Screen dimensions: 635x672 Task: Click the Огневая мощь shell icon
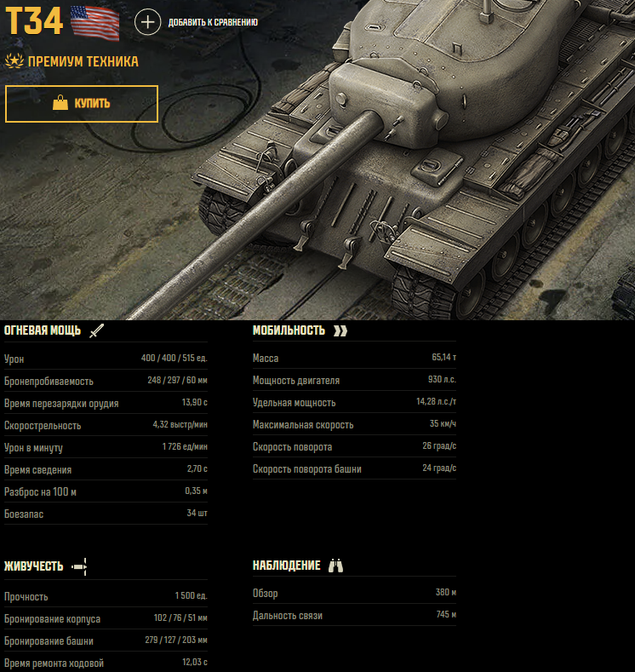tap(97, 330)
